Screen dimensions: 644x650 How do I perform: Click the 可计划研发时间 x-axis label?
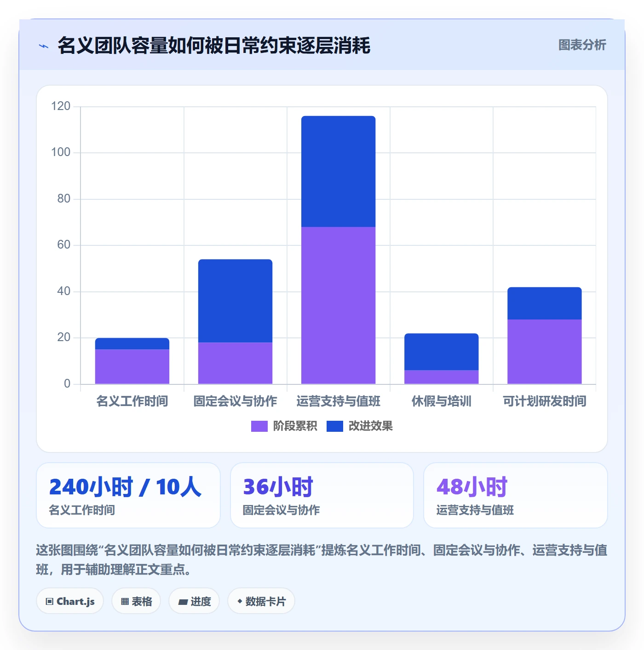(544, 401)
